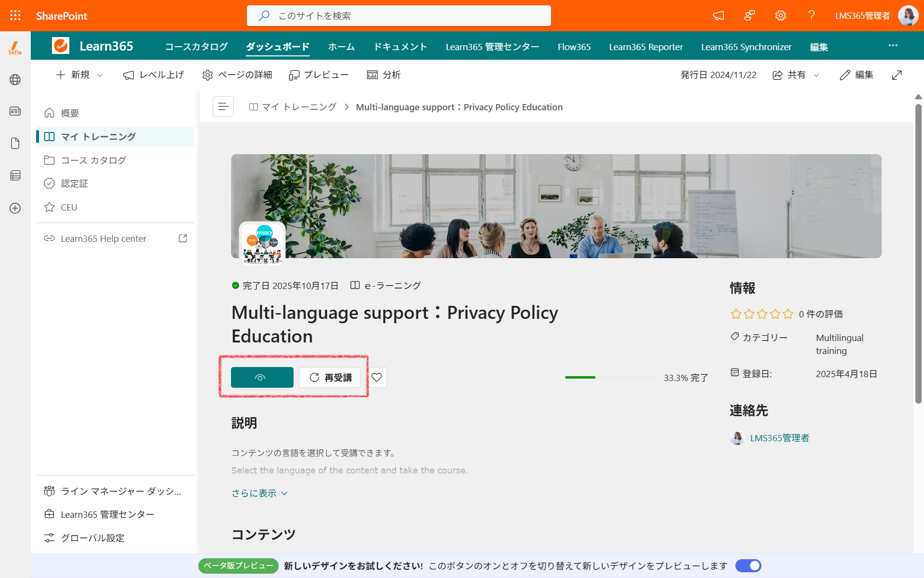Open CEU in the sidebar
924x578 pixels.
115,207
